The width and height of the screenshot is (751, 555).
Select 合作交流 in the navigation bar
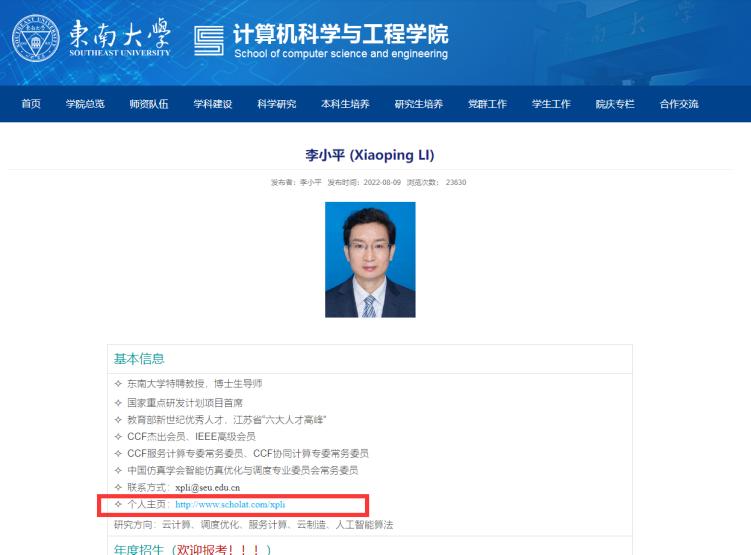click(x=679, y=105)
